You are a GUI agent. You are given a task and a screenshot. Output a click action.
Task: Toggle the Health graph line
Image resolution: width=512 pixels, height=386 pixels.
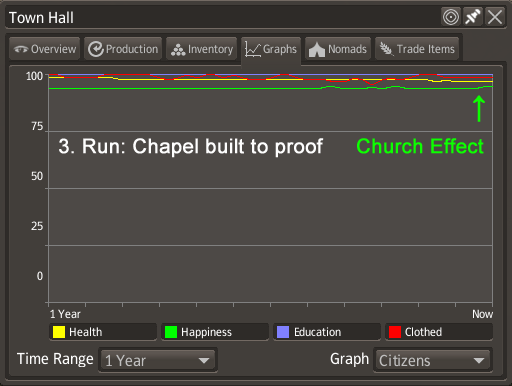coord(103,332)
